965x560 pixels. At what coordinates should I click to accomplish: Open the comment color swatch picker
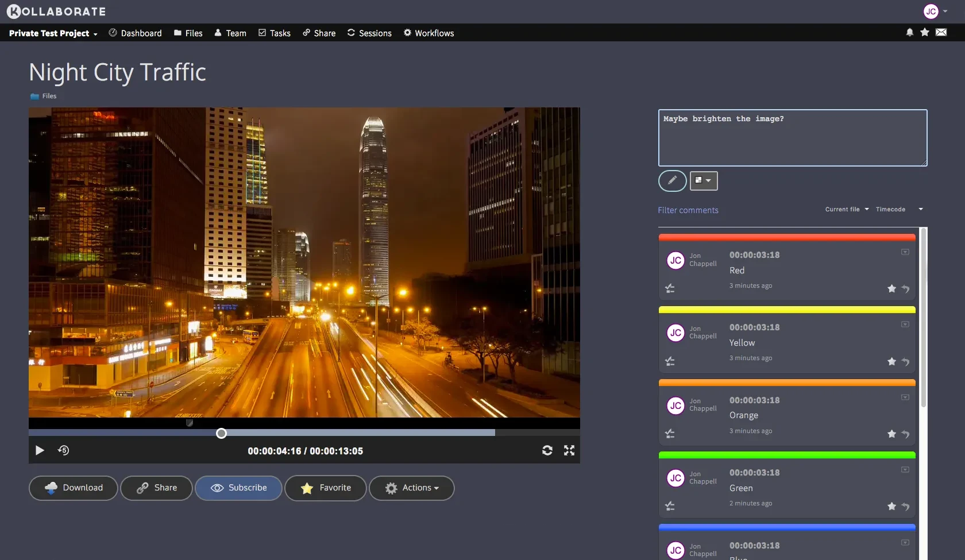click(x=703, y=181)
